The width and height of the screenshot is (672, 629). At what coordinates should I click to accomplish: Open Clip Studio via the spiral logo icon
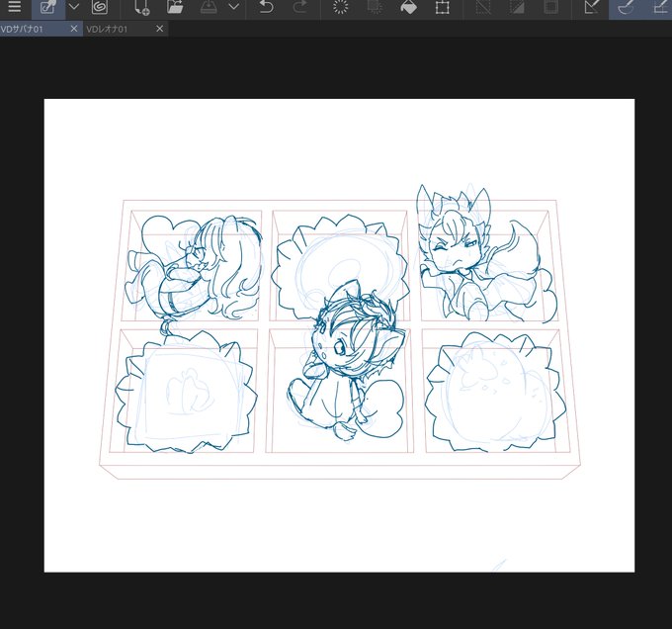(x=100, y=7)
